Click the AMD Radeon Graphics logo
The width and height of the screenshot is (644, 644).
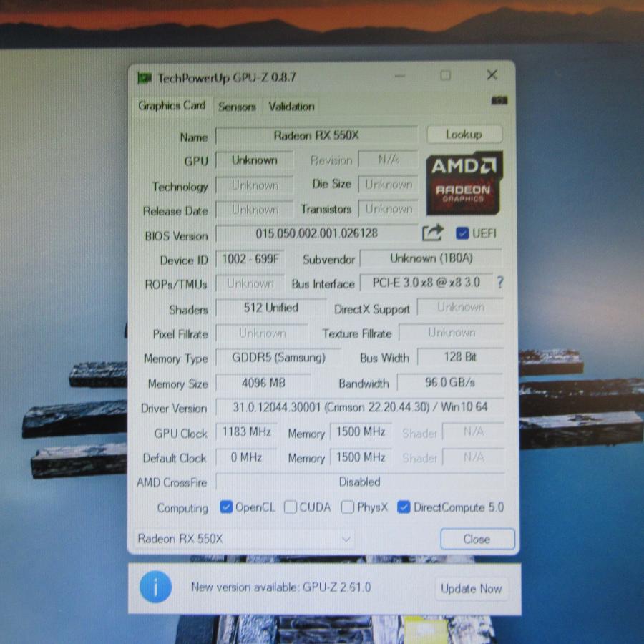pos(464,182)
